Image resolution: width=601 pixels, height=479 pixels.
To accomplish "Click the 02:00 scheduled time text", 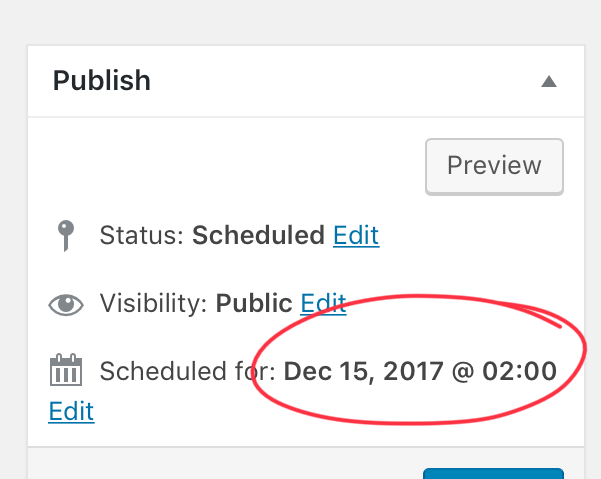I will (519, 372).
